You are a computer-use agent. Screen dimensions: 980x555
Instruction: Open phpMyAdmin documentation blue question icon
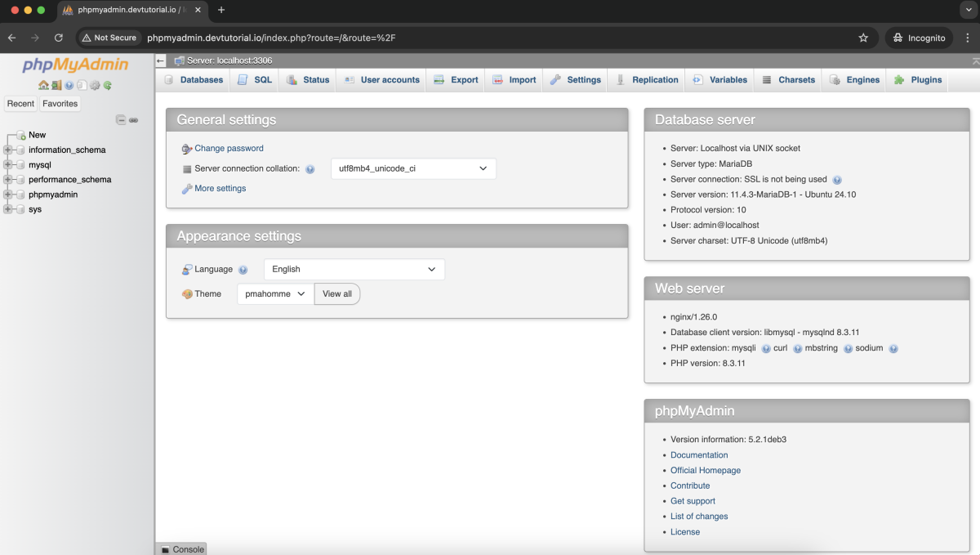[x=69, y=85]
